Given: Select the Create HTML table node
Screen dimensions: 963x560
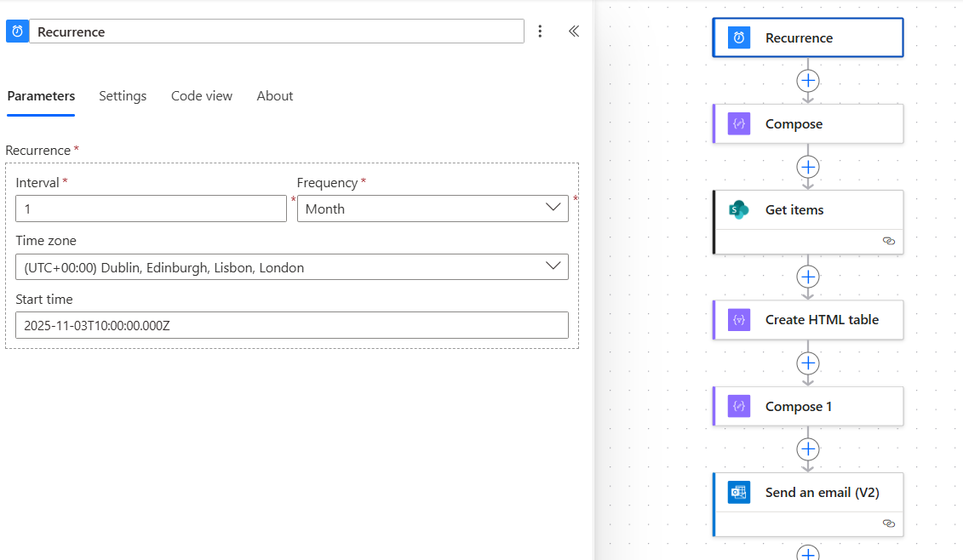Looking at the screenshot, I should point(808,320).
